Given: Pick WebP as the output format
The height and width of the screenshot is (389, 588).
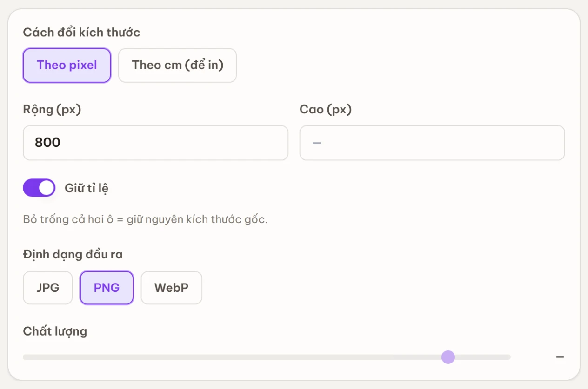Looking at the screenshot, I should (171, 288).
